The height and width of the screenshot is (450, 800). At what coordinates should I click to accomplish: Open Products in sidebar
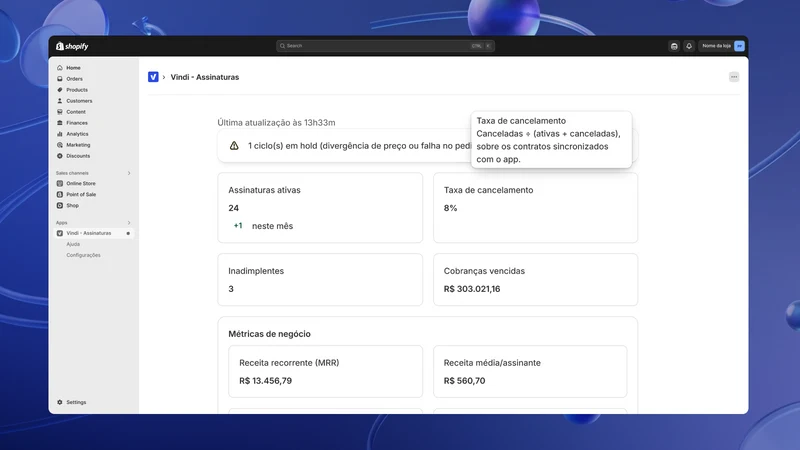pyautogui.click(x=77, y=90)
